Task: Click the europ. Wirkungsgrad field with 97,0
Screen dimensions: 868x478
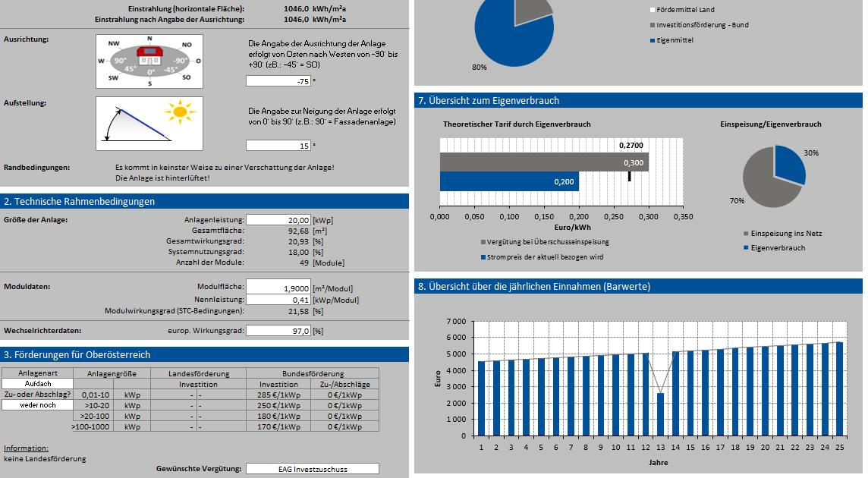Action: [x=278, y=331]
